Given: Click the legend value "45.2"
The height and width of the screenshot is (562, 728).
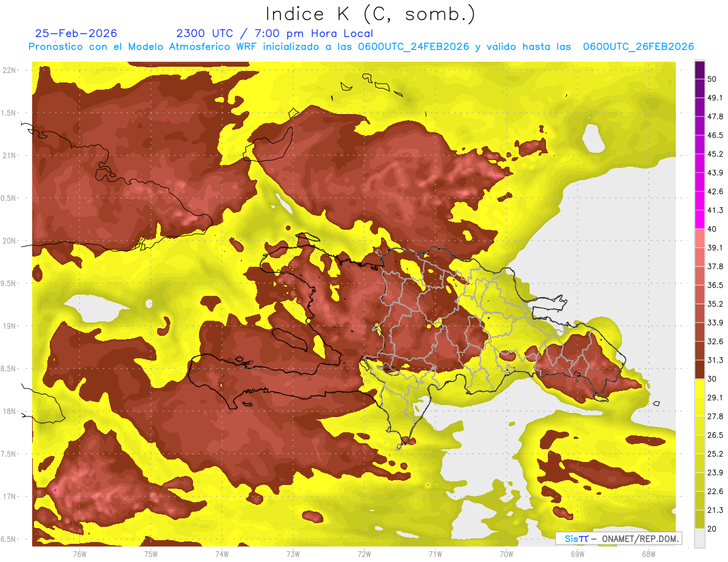Looking at the screenshot, I should [715, 154].
